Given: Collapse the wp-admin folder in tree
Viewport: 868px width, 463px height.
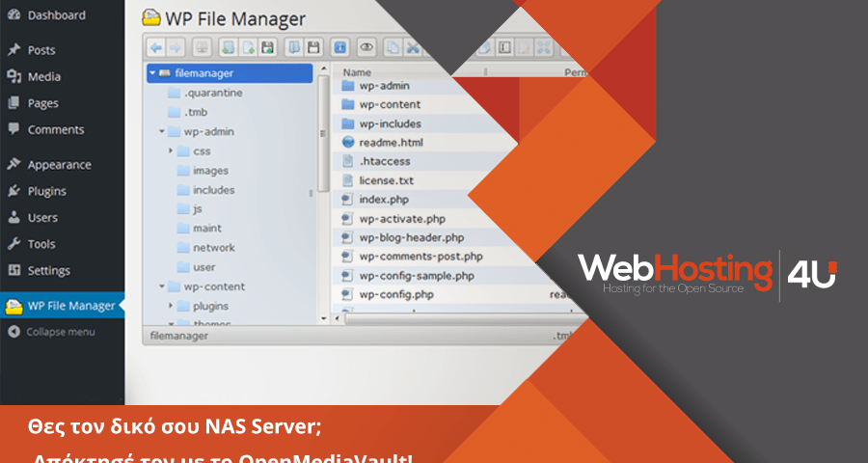Looking at the screenshot, I should click(162, 132).
